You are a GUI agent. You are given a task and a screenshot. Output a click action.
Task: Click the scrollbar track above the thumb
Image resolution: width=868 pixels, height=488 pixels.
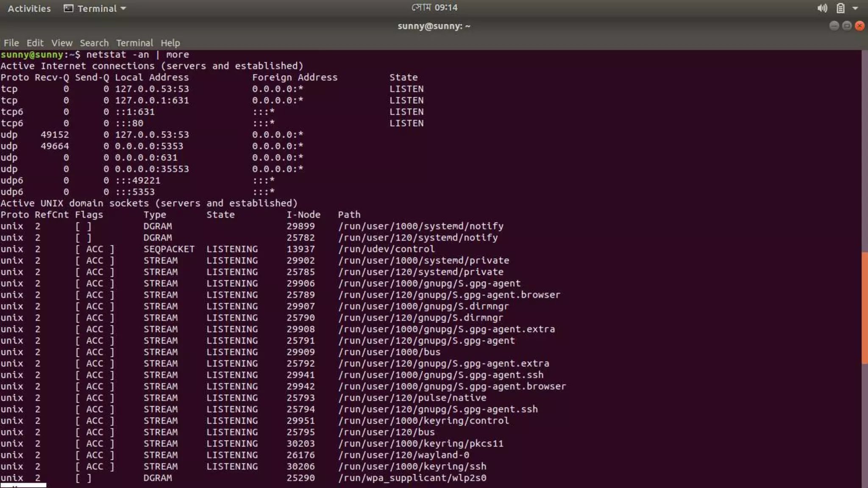click(x=864, y=148)
